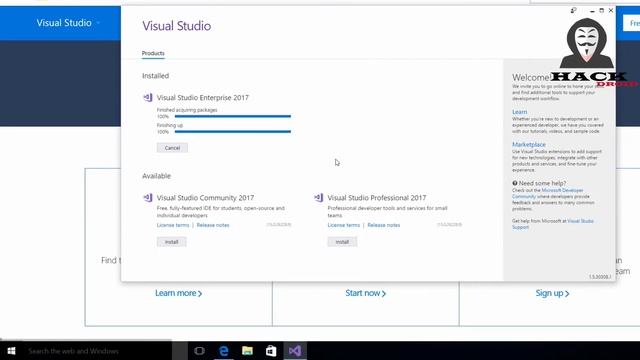
Task: Click the Visual Studio Professional 2017 product icon
Action: tap(319, 198)
